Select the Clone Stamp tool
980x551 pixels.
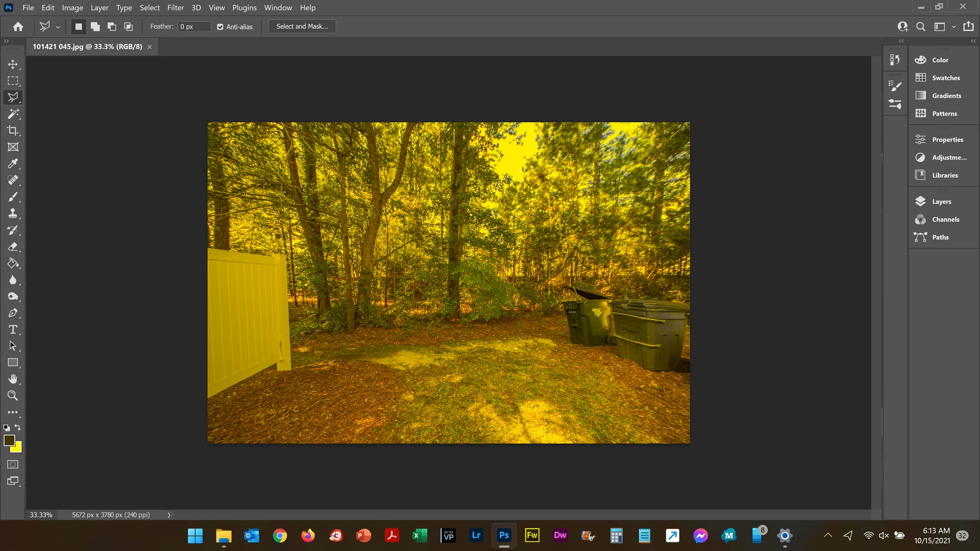[x=13, y=214]
